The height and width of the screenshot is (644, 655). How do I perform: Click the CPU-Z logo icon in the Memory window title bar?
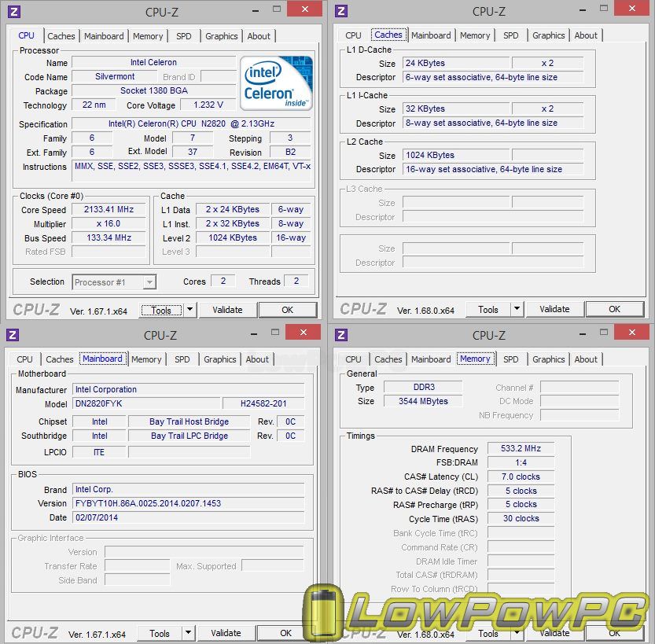(341, 335)
